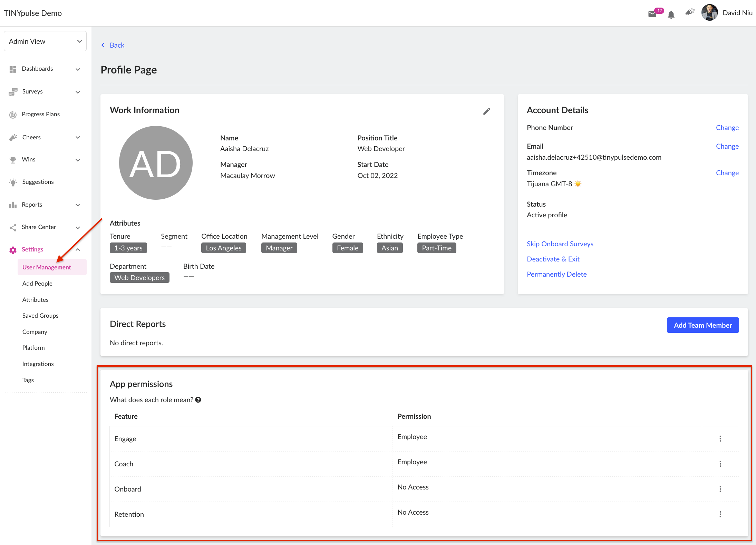Viewport: 756px width, 545px height.
Task: Open the notifications bell
Action: pos(671,14)
